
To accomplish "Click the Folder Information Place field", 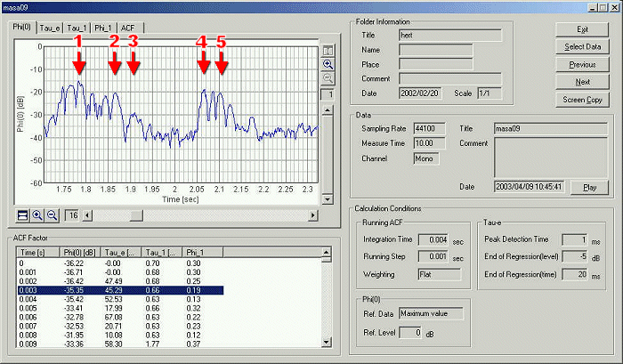I will [436, 64].
